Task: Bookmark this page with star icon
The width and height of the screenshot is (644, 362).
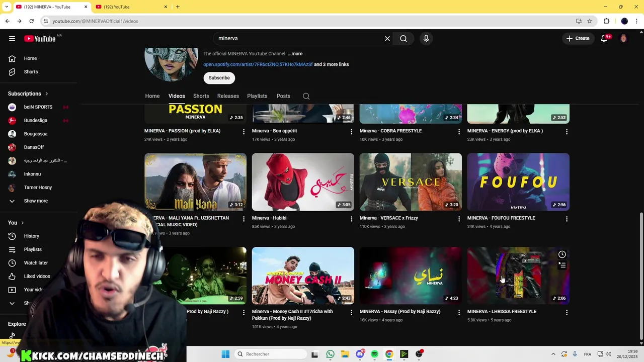Action: [590, 21]
